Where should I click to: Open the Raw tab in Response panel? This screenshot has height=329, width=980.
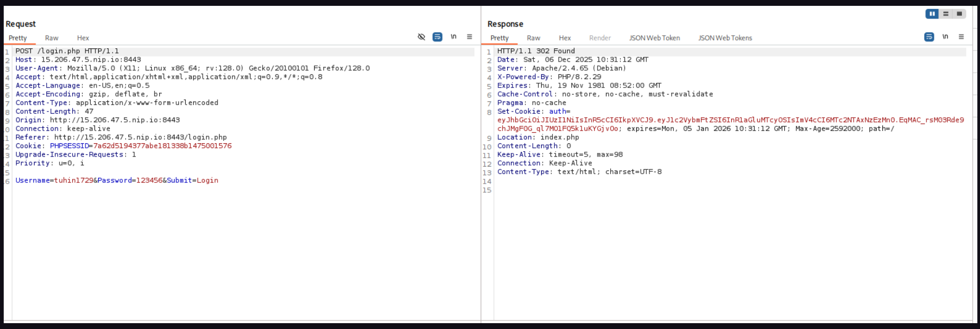pos(533,38)
